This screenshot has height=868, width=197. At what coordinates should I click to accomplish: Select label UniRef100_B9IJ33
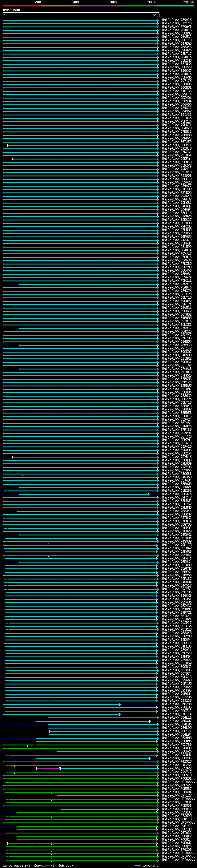click(x=177, y=115)
